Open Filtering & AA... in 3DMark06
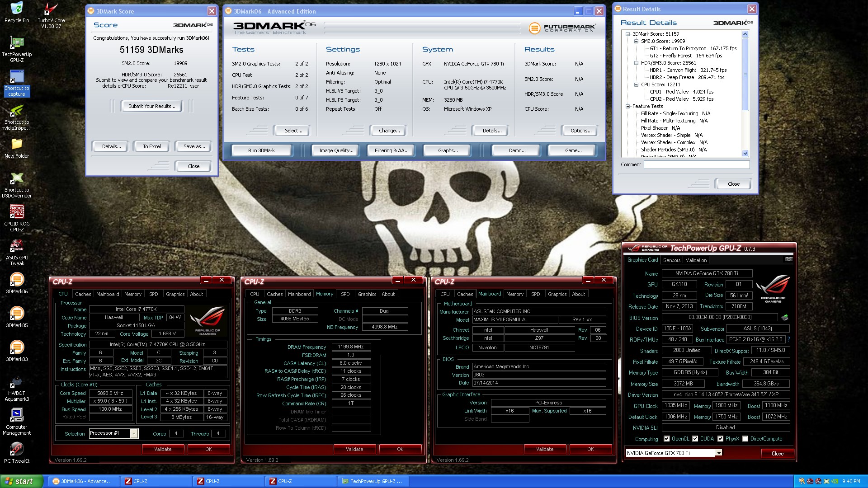This screenshot has width=868, height=488. point(391,150)
